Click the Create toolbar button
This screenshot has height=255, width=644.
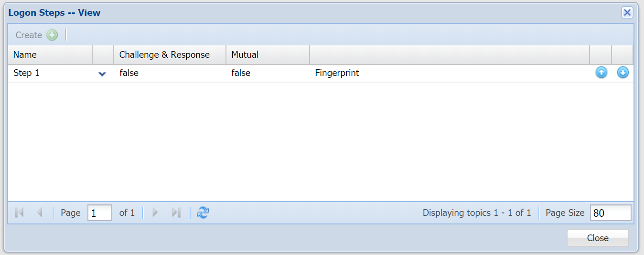(x=29, y=35)
